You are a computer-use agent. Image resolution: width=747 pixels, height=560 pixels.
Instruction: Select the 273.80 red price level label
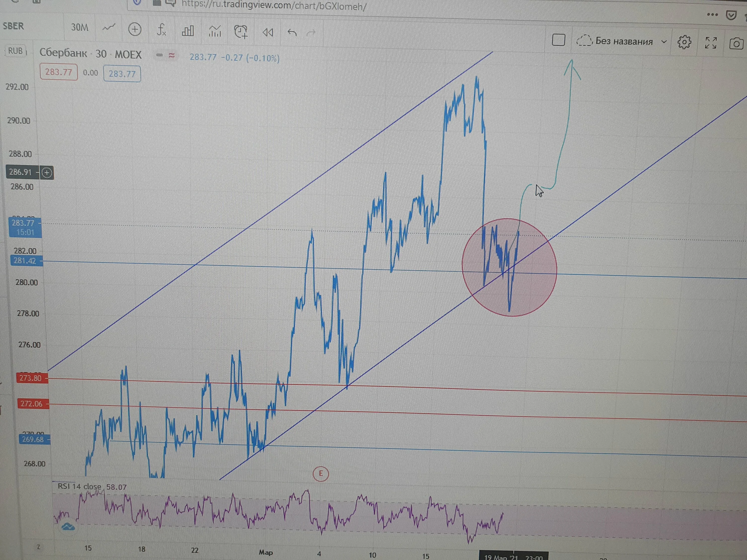(32, 378)
